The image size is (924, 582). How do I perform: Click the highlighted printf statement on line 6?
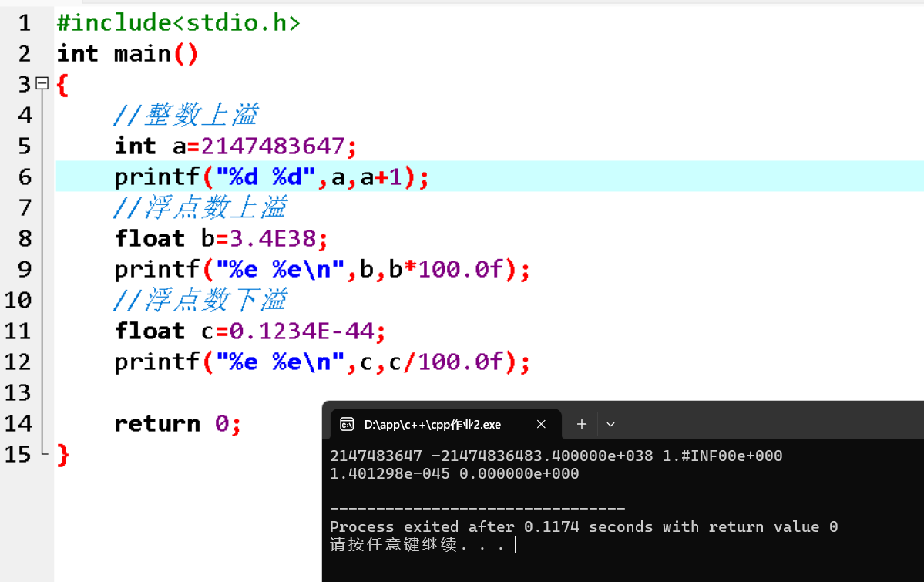tap(270, 177)
